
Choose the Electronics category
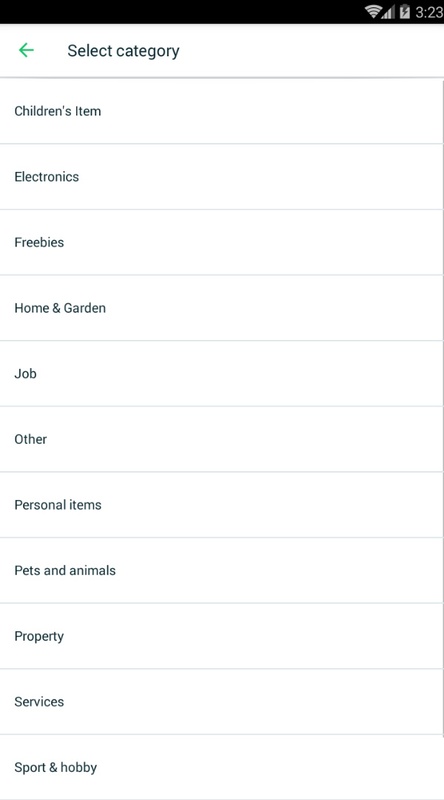[221, 177]
